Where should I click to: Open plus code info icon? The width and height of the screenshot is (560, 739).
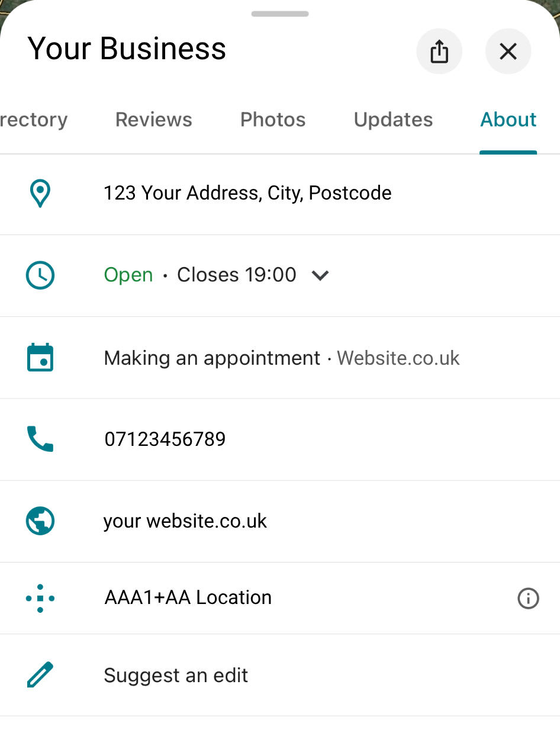528,599
